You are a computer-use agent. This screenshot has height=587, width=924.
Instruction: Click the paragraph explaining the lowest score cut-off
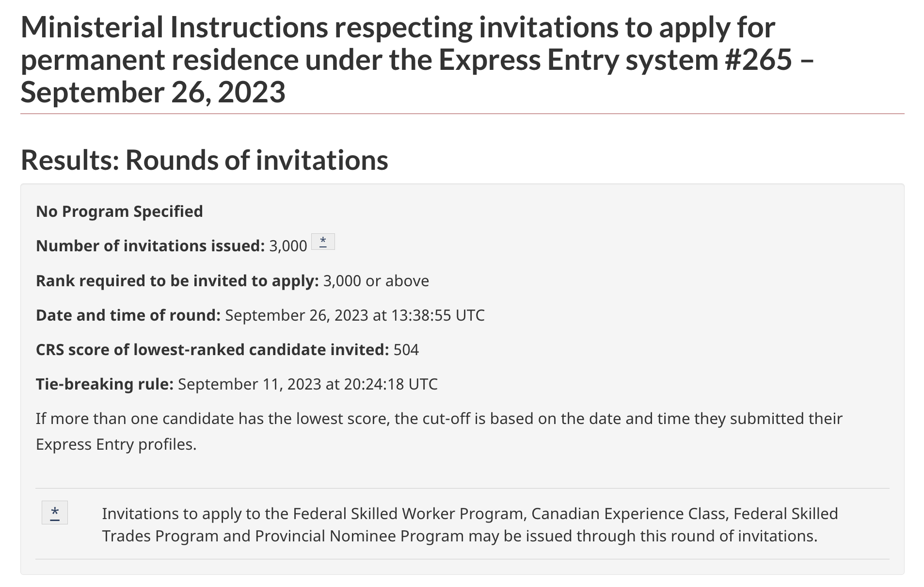click(439, 431)
